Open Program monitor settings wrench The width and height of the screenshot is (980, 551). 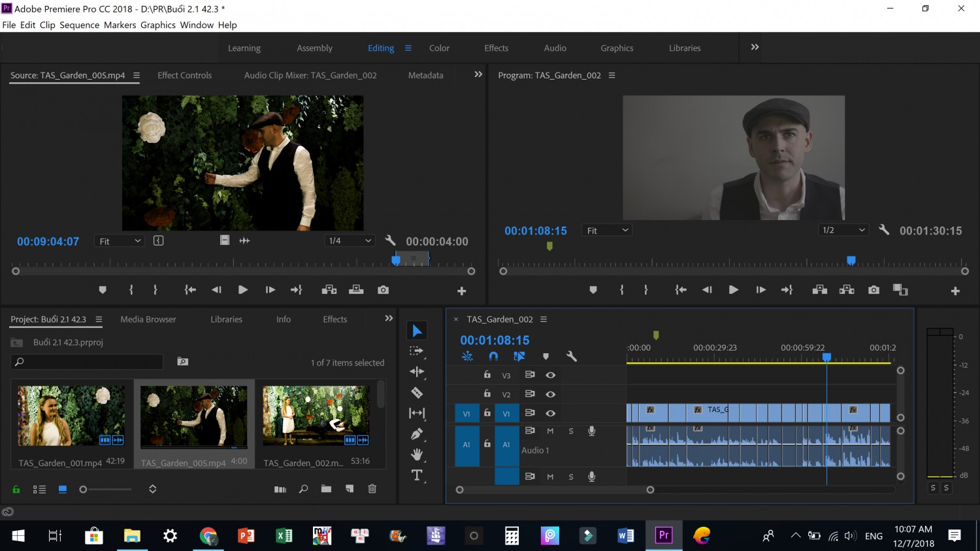click(884, 230)
